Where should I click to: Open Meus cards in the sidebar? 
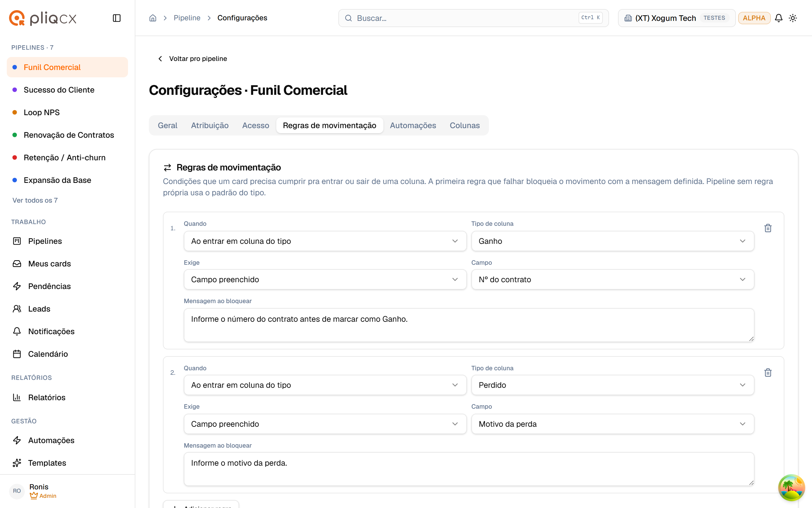[x=67, y=263]
